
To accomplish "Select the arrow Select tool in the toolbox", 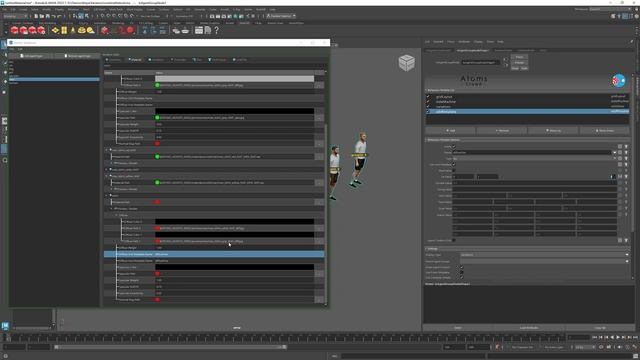I will click(x=4, y=45).
